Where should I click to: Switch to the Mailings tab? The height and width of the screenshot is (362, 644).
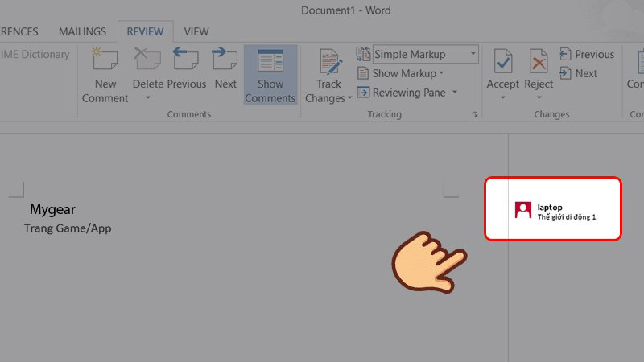tap(82, 31)
